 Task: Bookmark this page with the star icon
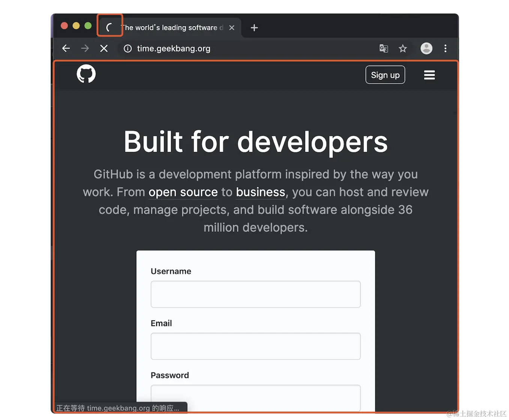coord(403,48)
